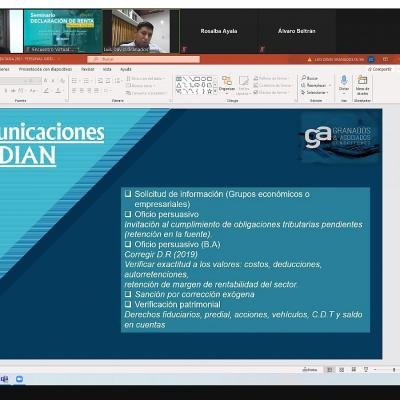Open Alinear texto dropdown
Viewport: 400px width, 400px height.
click(140, 86)
